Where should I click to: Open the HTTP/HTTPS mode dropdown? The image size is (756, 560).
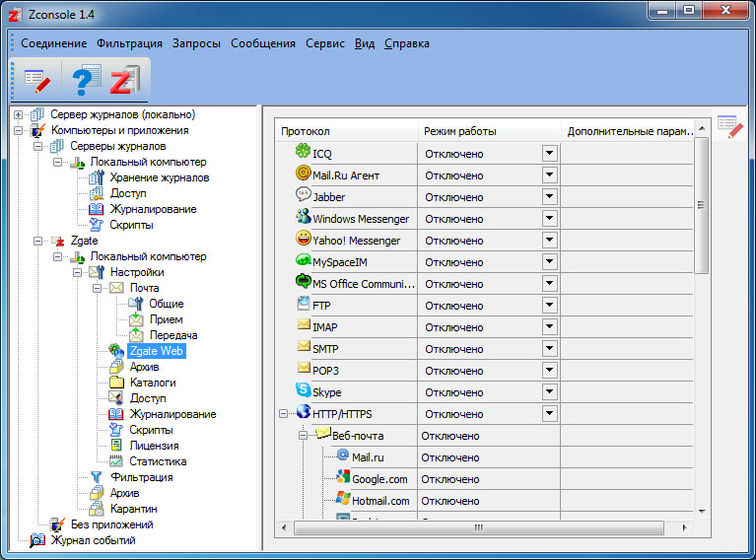(x=549, y=414)
